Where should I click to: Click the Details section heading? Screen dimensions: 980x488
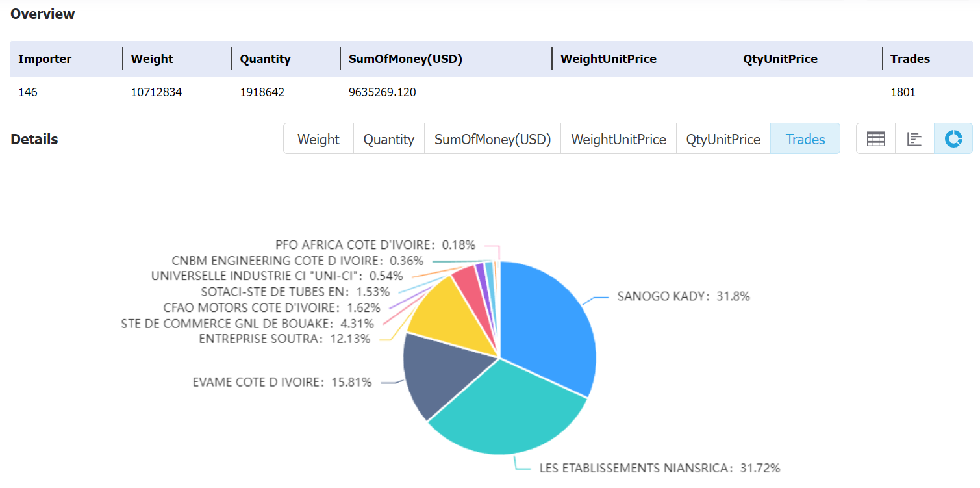[x=34, y=139]
